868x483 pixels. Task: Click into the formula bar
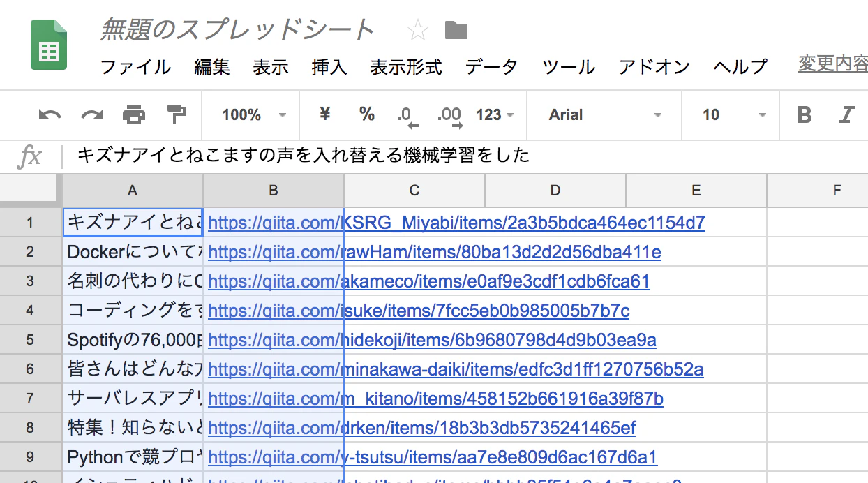[x=465, y=155]
